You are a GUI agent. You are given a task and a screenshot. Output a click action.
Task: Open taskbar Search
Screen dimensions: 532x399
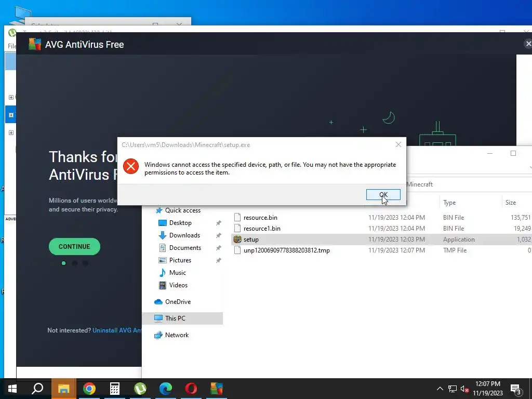click(37, 389)
